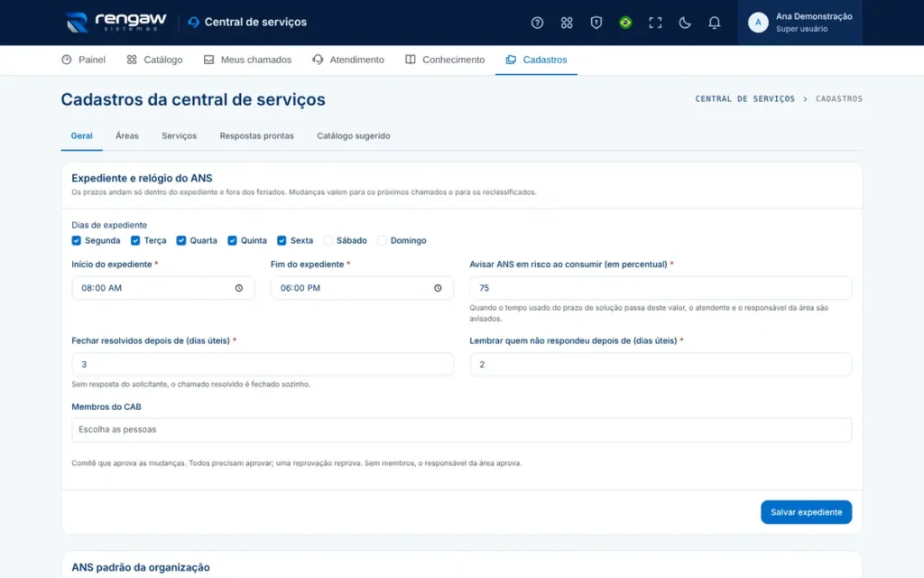Select the Cadastros menu item

[536, 60]
